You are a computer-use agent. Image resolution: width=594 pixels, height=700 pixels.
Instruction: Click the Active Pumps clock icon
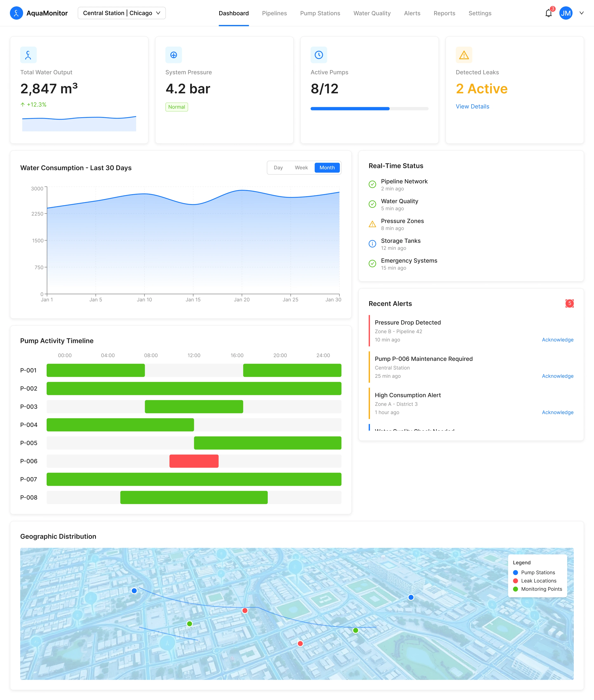click(x=318, y=55)
